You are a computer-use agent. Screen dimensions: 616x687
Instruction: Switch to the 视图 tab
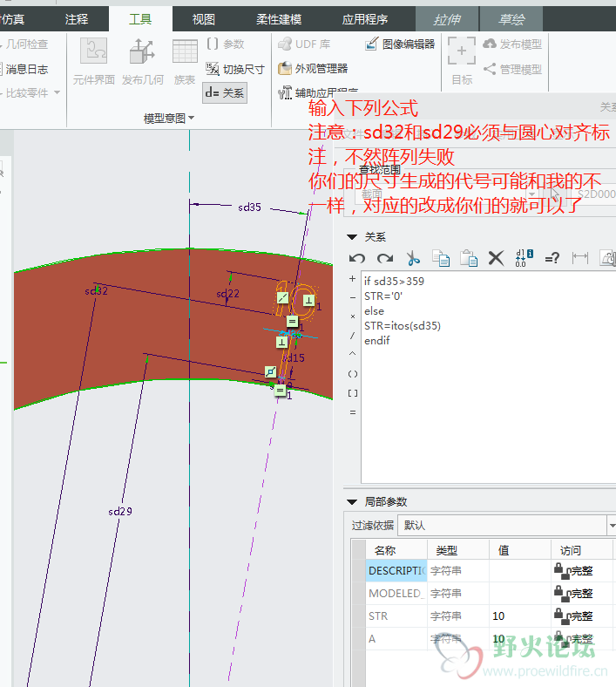coord(204,19)
